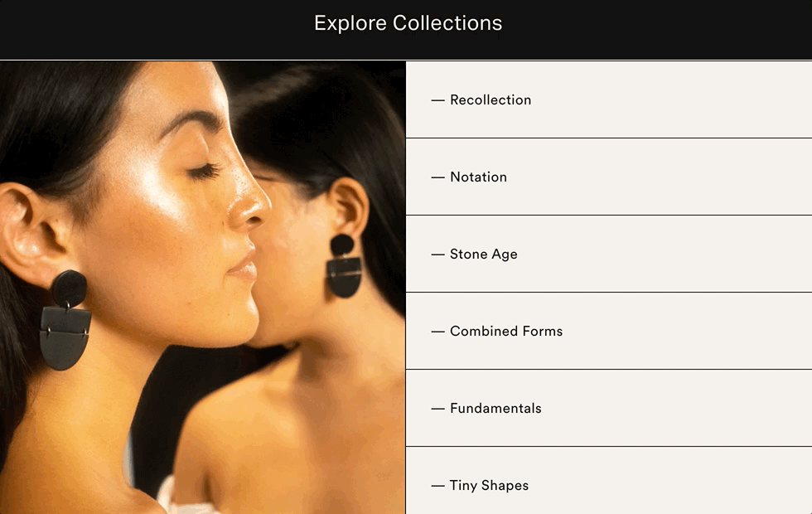Click the empty area of the Recollection row
812x514 pixels.
(673, 99)
